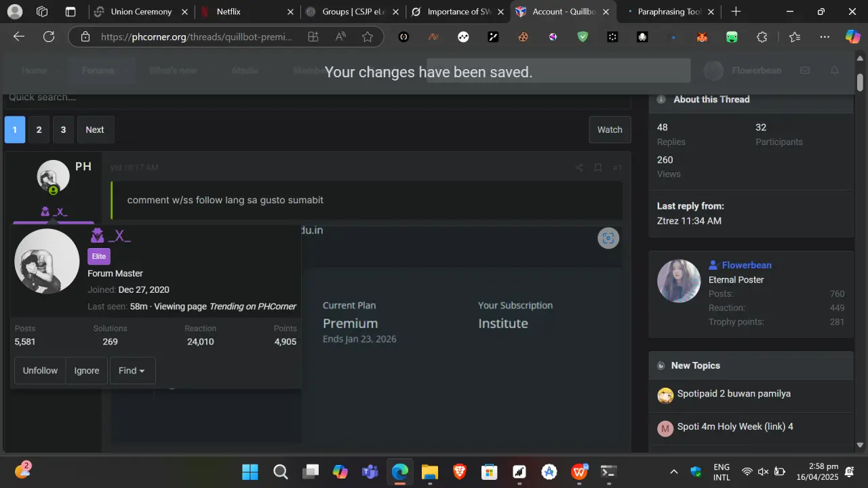Click the Quick search field

(317, 98)
